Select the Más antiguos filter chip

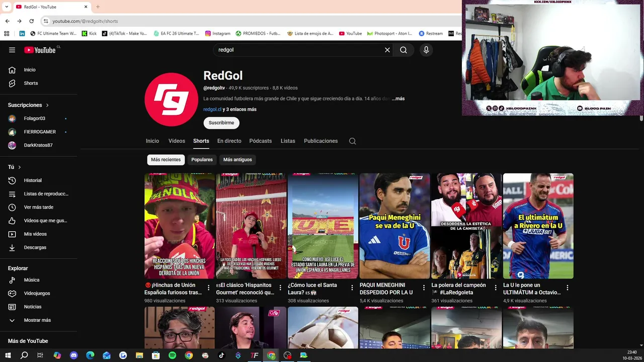(237, 159)
